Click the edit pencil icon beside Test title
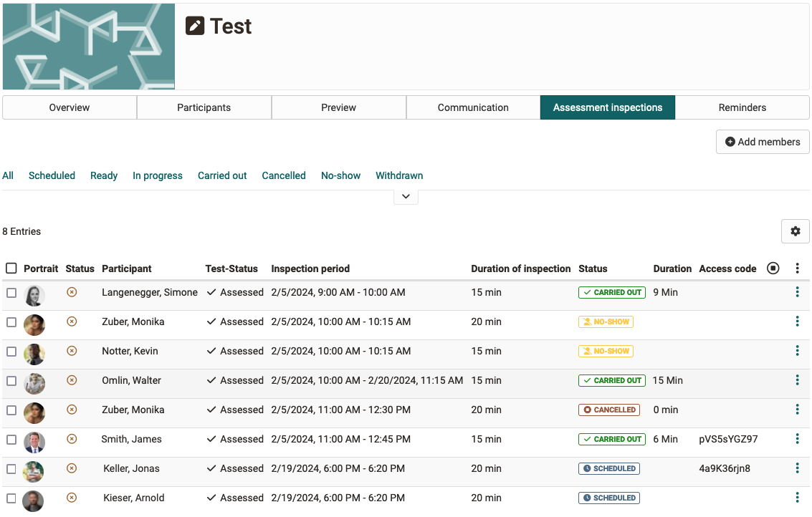812x517 pixels. [195, 26]
